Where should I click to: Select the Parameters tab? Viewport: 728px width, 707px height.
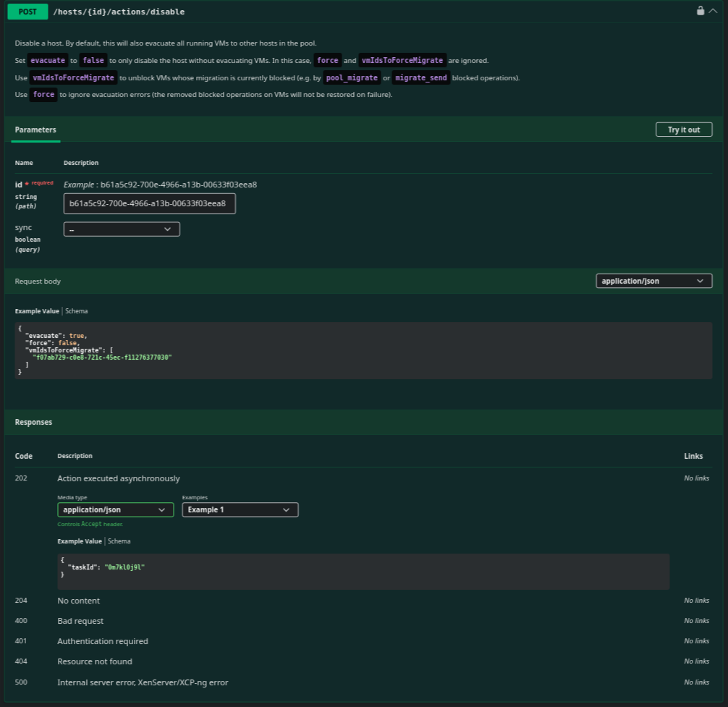[x=35, y=130]
